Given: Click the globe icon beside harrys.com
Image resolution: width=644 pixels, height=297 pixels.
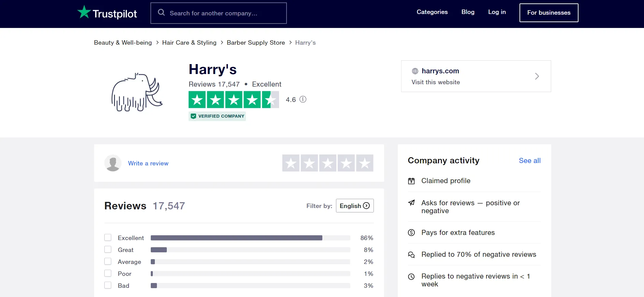Looking at the screenshot, I should 415,71.
